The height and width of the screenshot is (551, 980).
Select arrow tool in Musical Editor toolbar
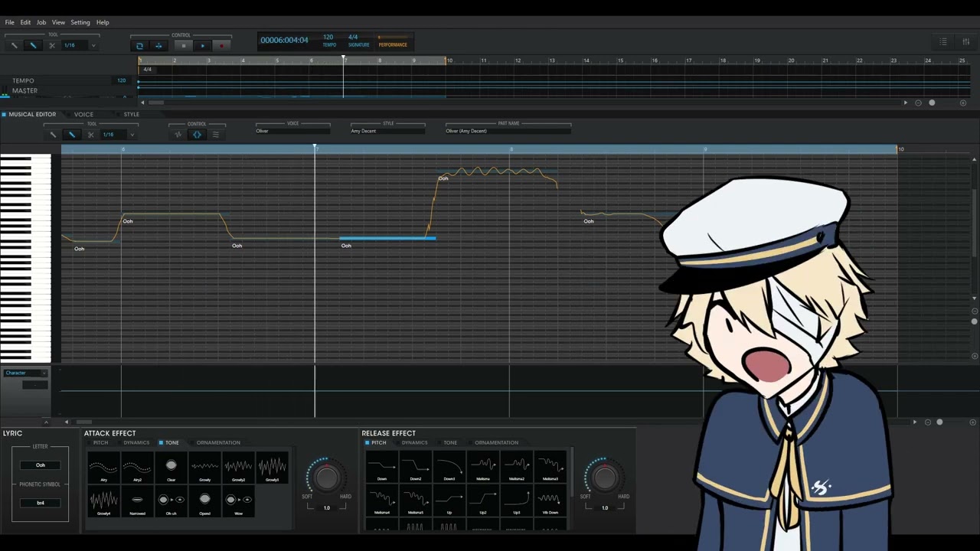tap(53, 135)
